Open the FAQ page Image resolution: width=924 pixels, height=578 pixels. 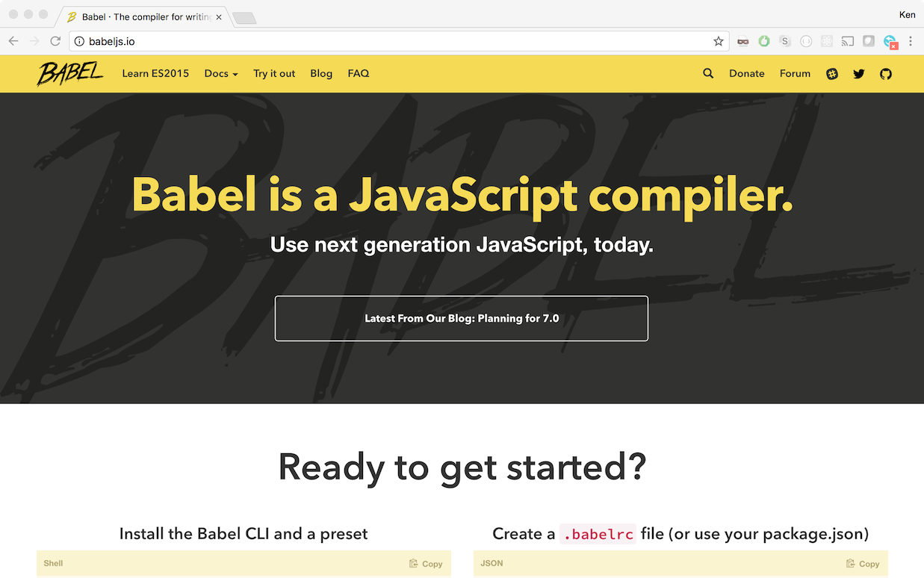coord(359,73)
